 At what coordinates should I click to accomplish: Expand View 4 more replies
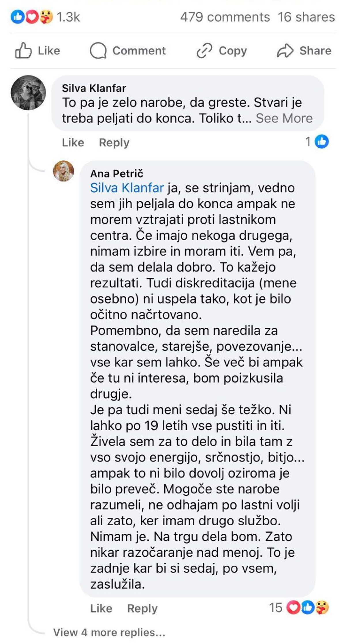pos(109,632)
